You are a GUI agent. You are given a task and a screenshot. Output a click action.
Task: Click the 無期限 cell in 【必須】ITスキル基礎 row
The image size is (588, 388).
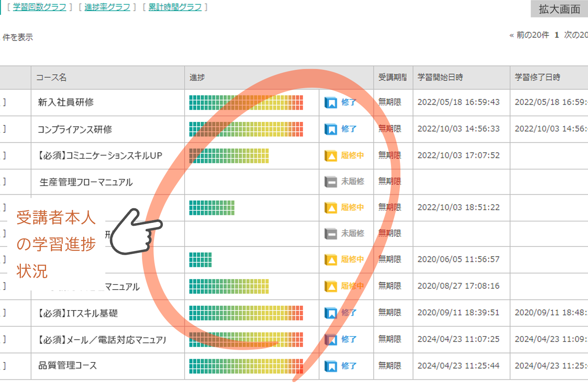pyautogui.click(x=390, y=313)
